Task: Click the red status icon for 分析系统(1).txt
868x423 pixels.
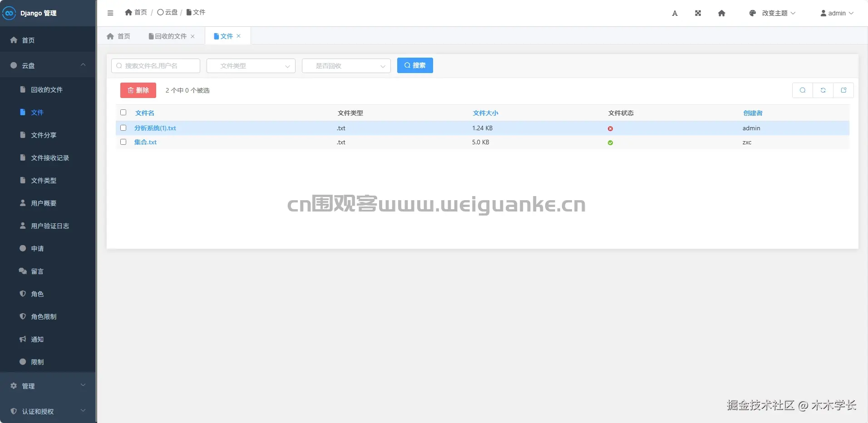Action: pos(610,129)
